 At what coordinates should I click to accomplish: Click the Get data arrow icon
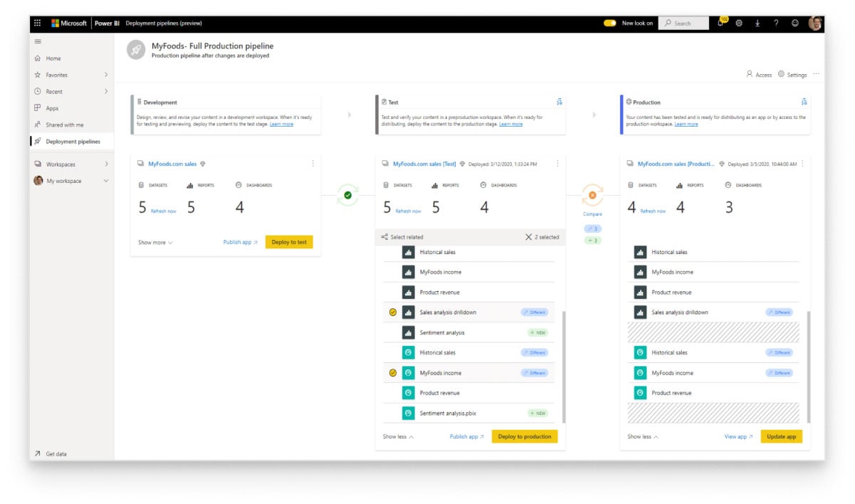(x=37, y=453)
